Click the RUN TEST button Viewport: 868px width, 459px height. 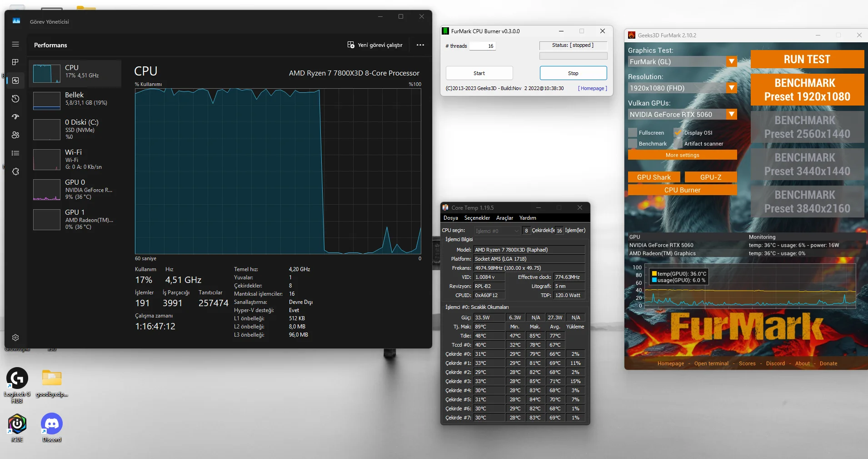(807, 60)
